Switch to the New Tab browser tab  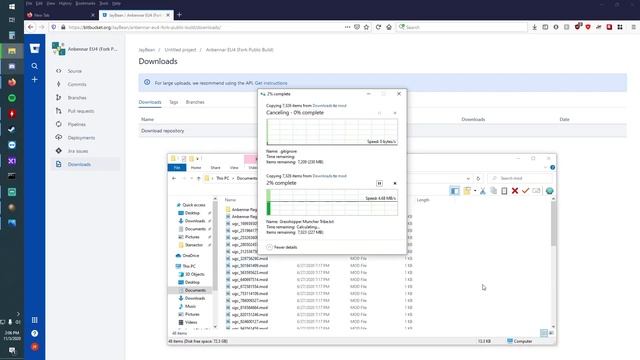point(61,15)
